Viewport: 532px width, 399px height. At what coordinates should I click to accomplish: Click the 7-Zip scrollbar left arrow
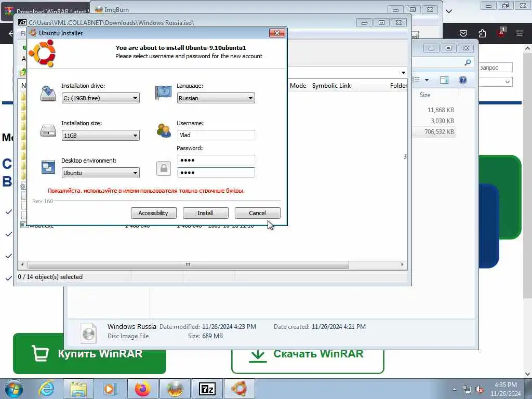point(22,264)
